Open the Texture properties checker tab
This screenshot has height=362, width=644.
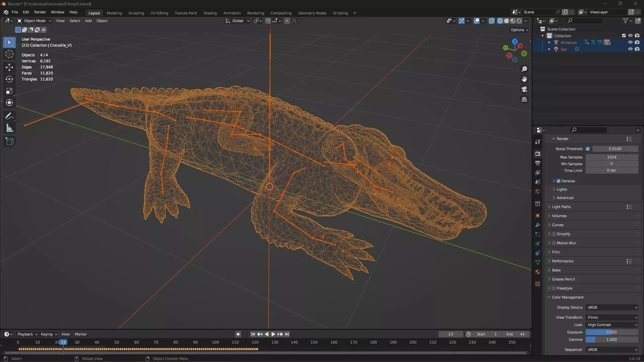tap(538, 284)
